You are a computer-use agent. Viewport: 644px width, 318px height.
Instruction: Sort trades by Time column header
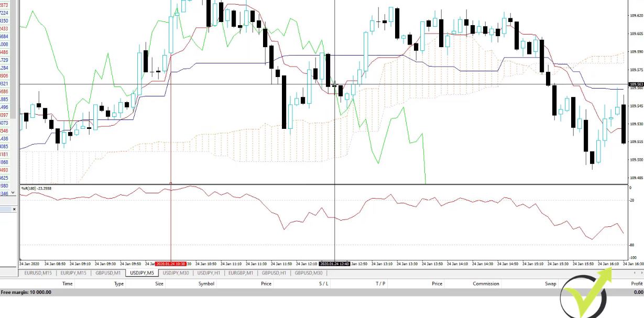pyautogui.click(x=68, y=283)
